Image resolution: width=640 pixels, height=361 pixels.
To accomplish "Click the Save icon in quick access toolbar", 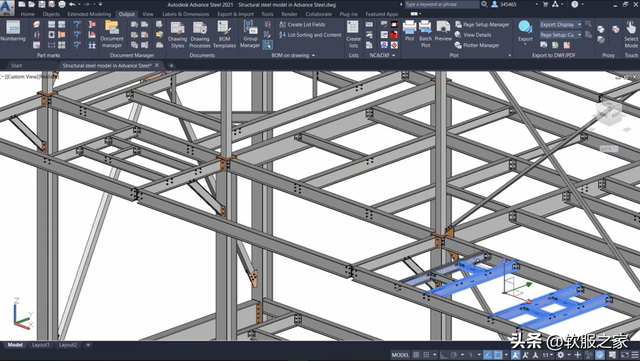I will coord(42,4).
